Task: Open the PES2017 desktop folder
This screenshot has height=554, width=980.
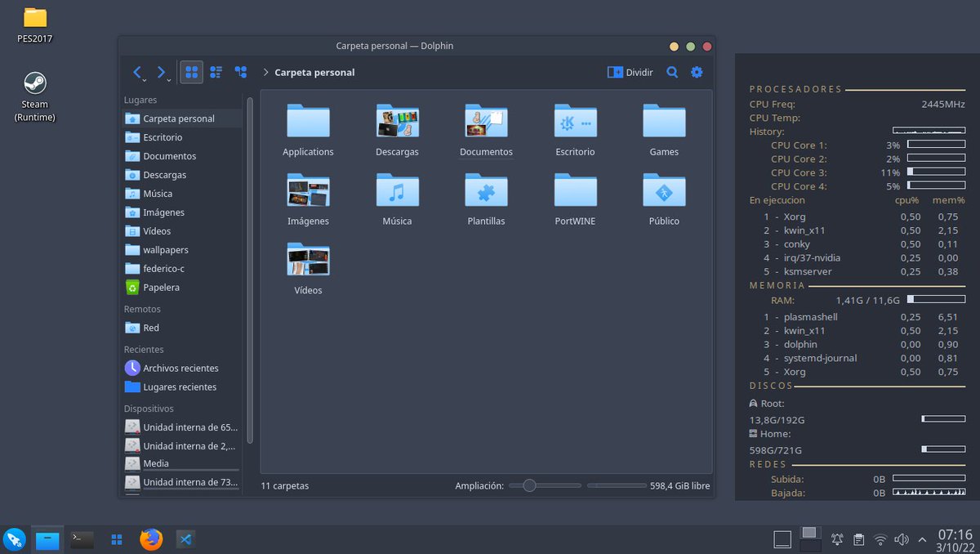Action: pyautogui.click(x=35, y=25)
